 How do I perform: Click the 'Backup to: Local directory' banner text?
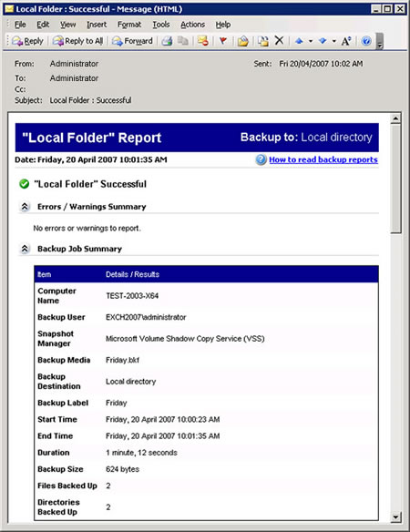[x=306, y=137]
